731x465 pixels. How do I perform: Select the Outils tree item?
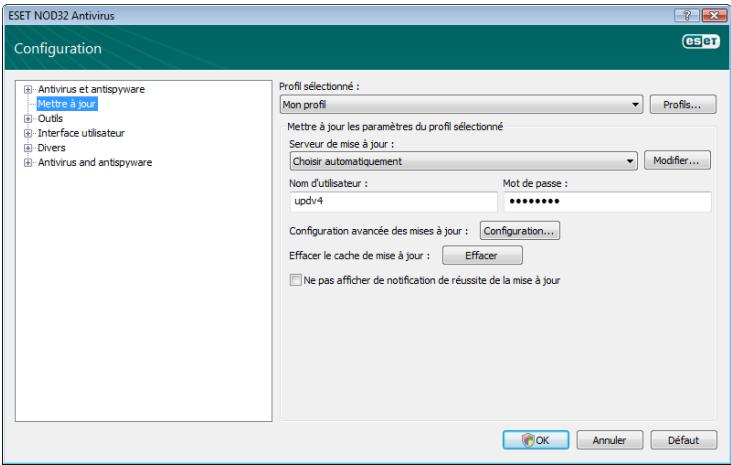coord(50,118)
